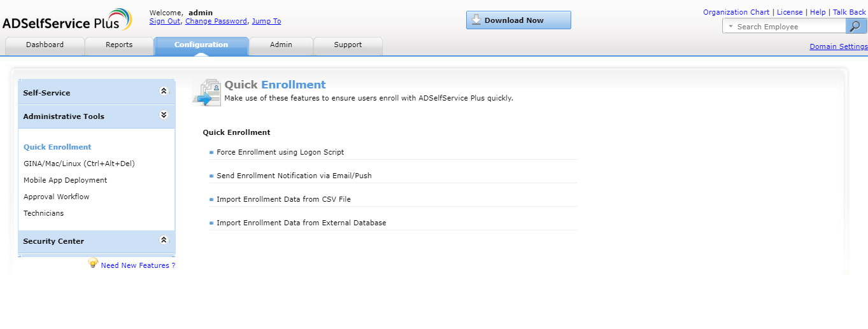Click the lightbulb icon beside Need New Features
The width and height of the screenshot is (868, 329).
pos(93,263)
